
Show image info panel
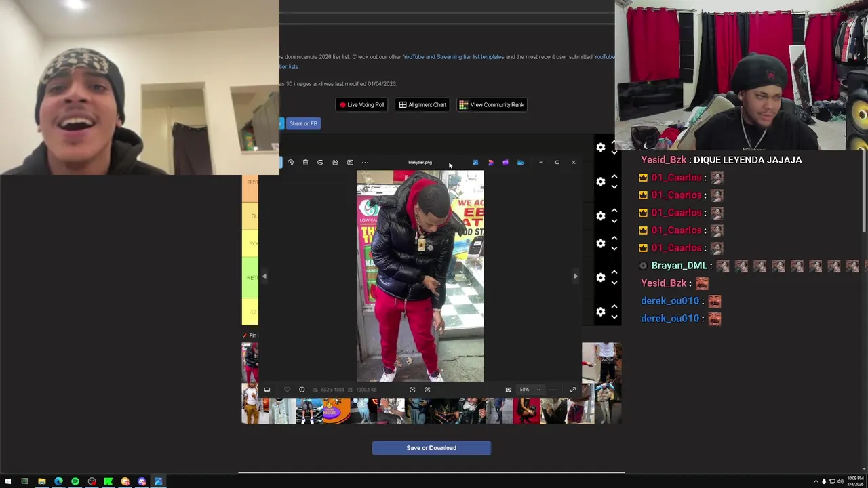[x=302, y=390]
